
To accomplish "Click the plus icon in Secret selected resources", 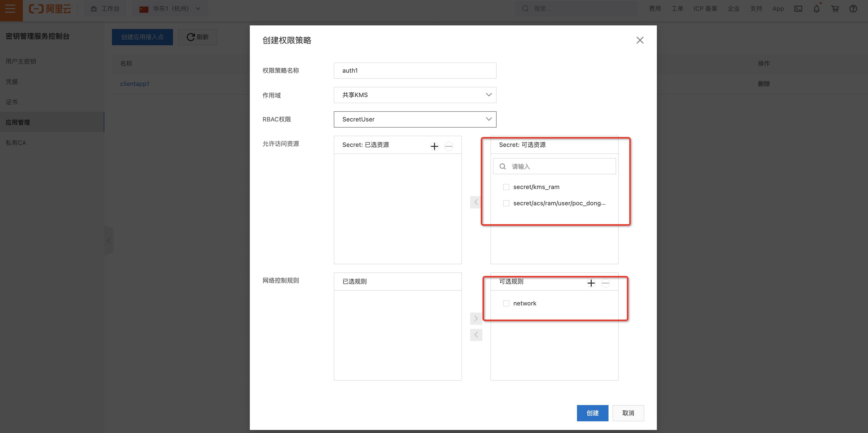I will coord(434,146).
